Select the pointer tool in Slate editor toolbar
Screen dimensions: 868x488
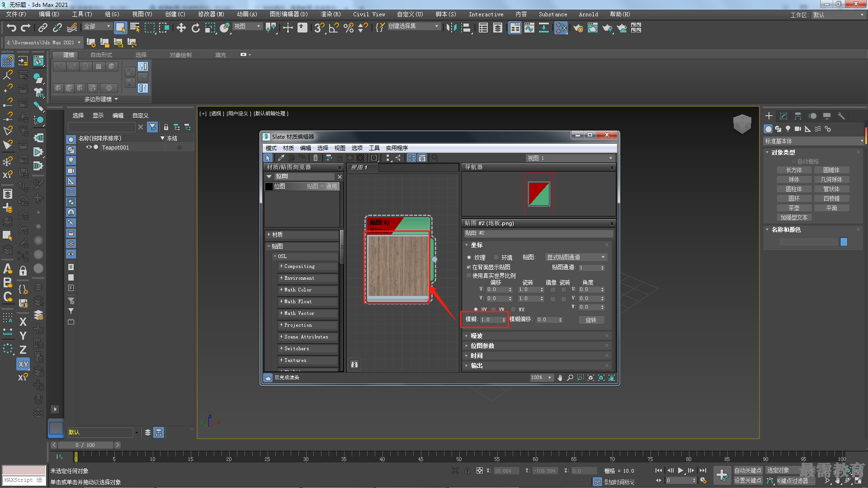click(x=268, y=158)
